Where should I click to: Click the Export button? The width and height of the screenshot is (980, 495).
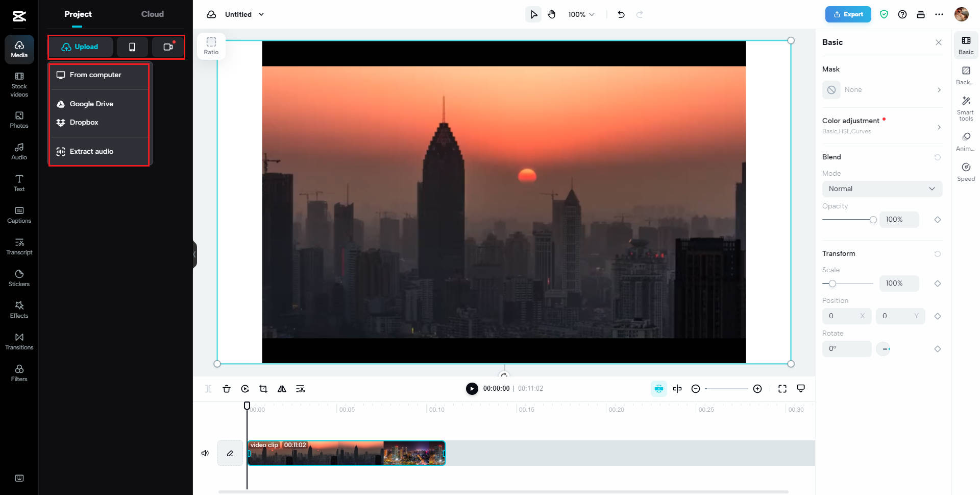(x=848, y=14)
